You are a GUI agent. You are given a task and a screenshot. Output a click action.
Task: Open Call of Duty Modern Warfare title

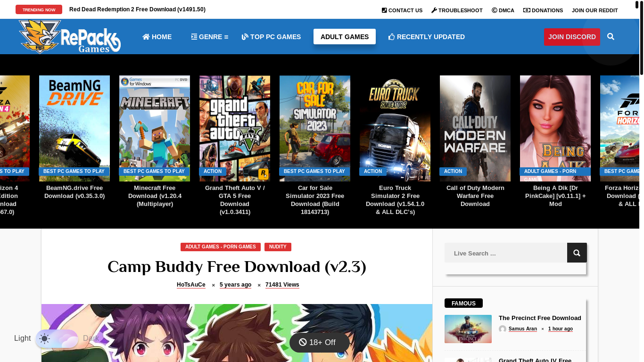click(475, 196)
